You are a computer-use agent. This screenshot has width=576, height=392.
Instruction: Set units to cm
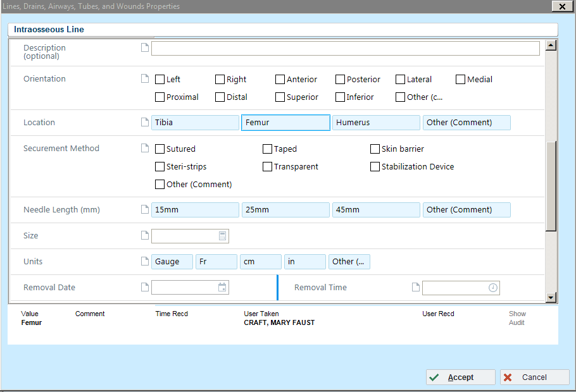click(x=261, y=262)
